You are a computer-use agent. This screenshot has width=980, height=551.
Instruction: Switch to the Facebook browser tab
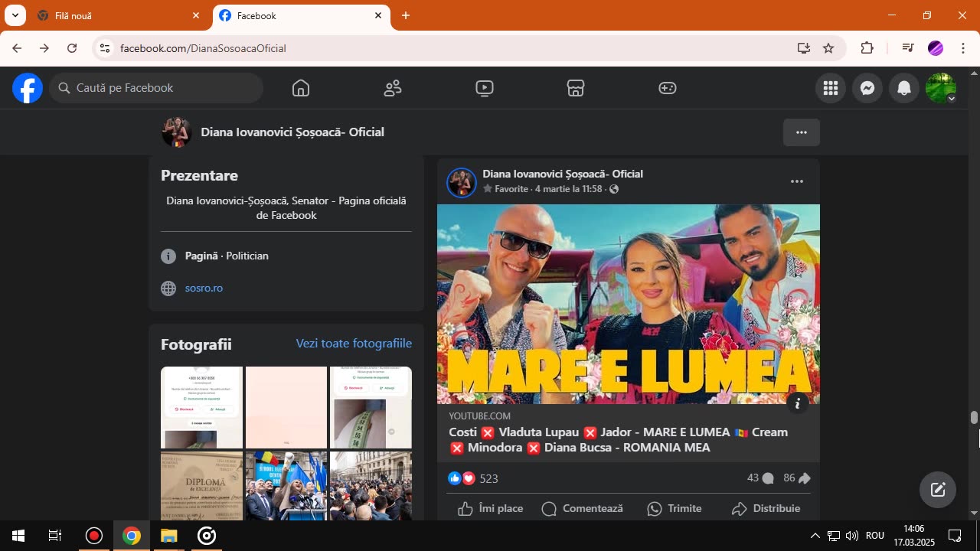tap(301, 15)
